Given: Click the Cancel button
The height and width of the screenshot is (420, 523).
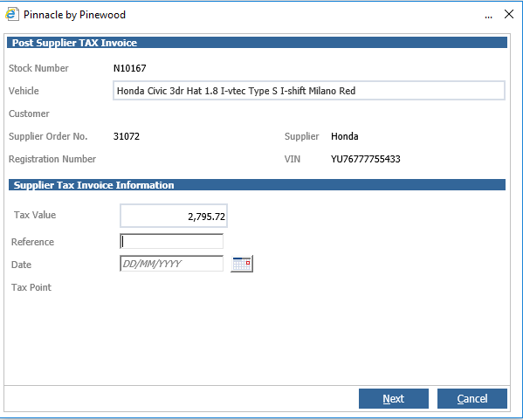Looking at the screenshot, I should tap(472, 399).
